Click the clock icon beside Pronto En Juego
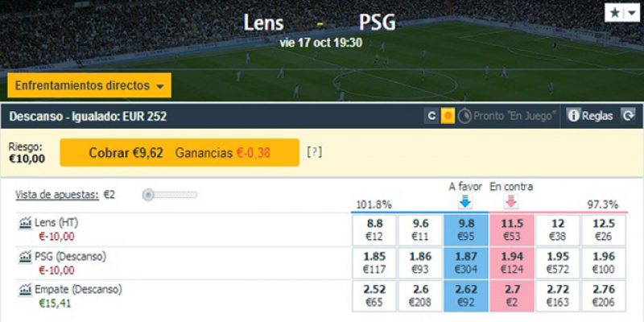Viewport: 644px width, 322px height. click(464, 116)
